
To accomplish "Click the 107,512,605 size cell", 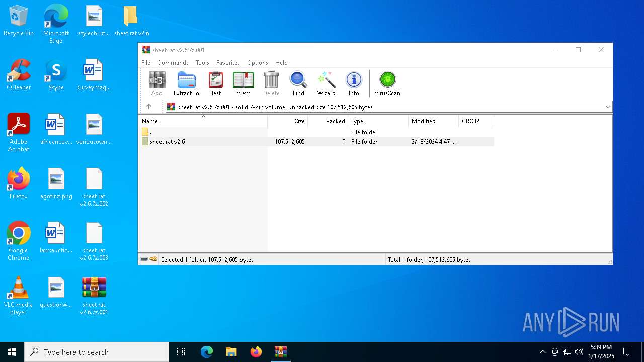I will (x=290, y=142).
